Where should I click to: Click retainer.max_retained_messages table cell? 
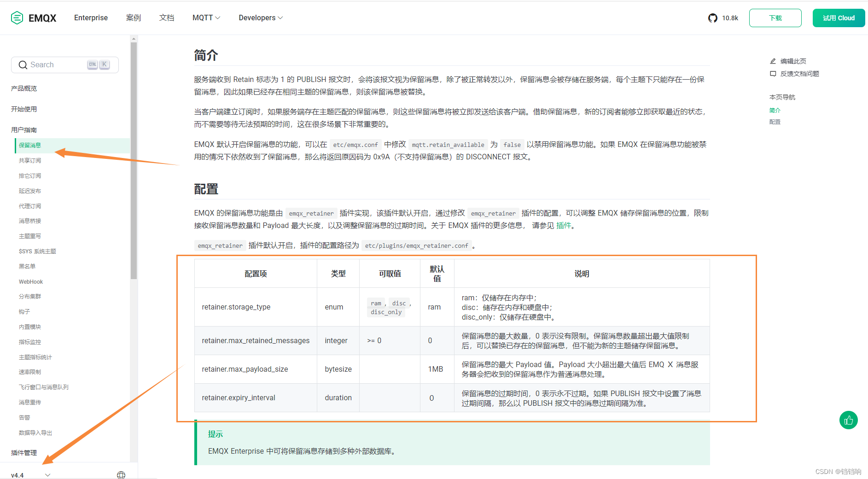point(256,341)
